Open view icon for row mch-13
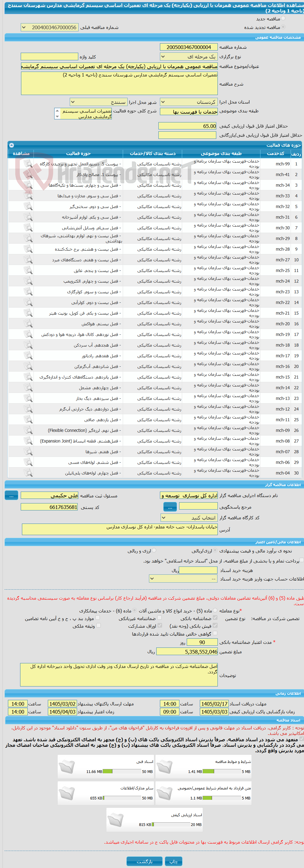 pyautogui.click(x=28, y=399)
